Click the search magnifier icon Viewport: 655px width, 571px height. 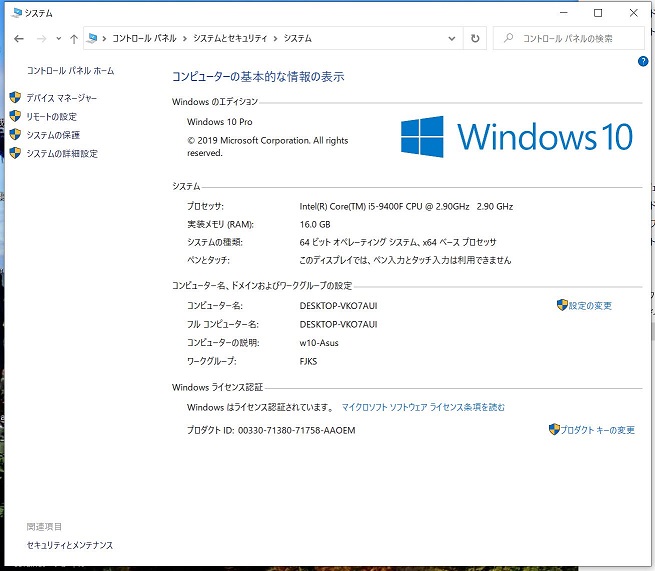[508, 38]
